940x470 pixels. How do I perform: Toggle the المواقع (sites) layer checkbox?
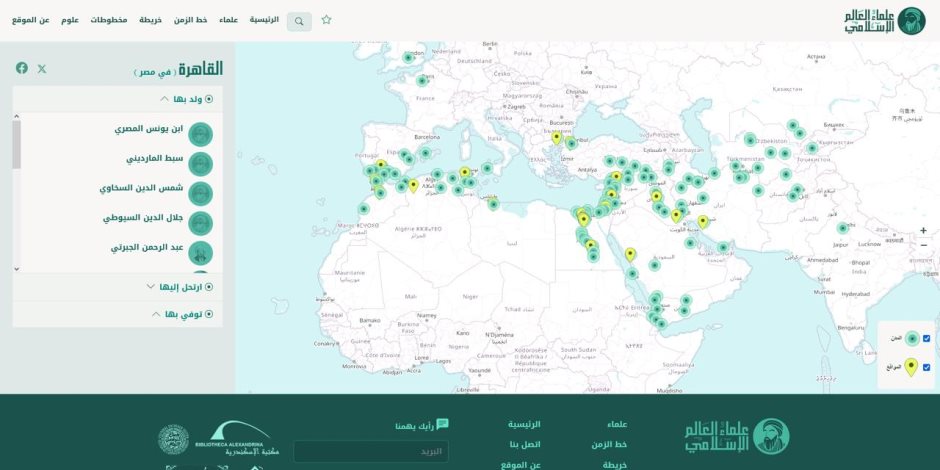pos(926,367)
